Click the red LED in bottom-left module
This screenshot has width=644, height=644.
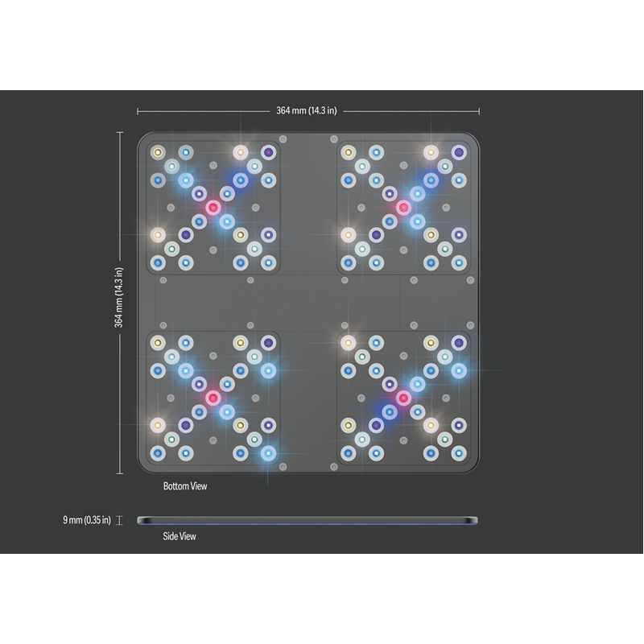point(213,398)
